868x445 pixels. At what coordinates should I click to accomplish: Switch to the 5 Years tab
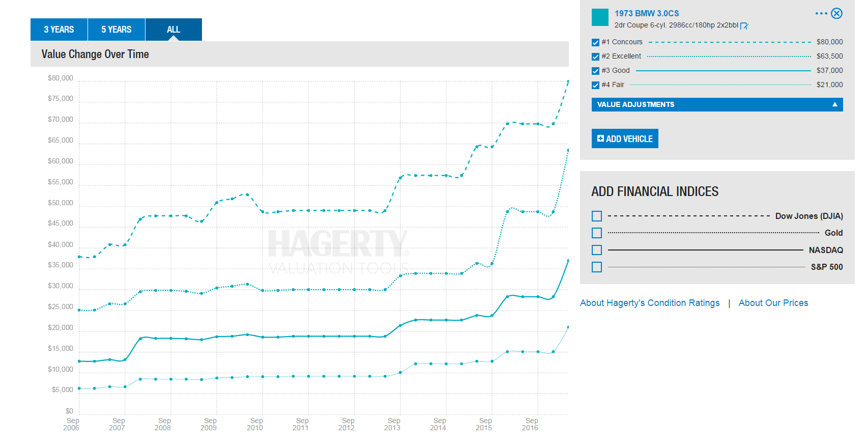[x=117, y=30]
